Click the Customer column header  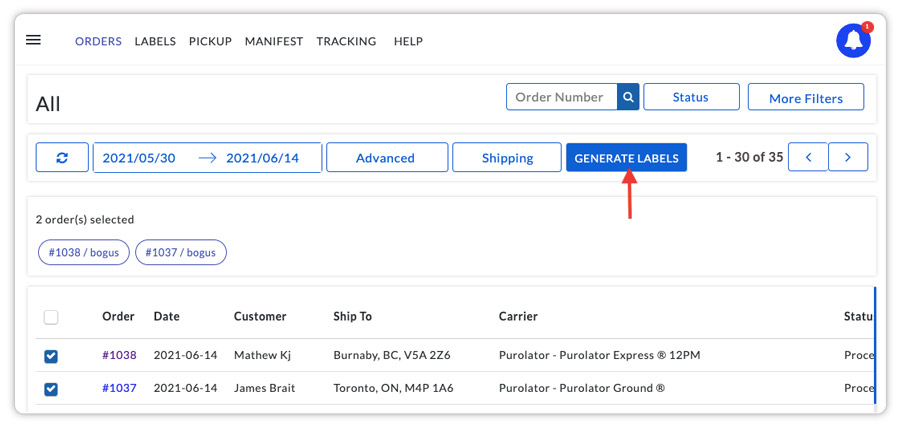click(x=260, y=316)
